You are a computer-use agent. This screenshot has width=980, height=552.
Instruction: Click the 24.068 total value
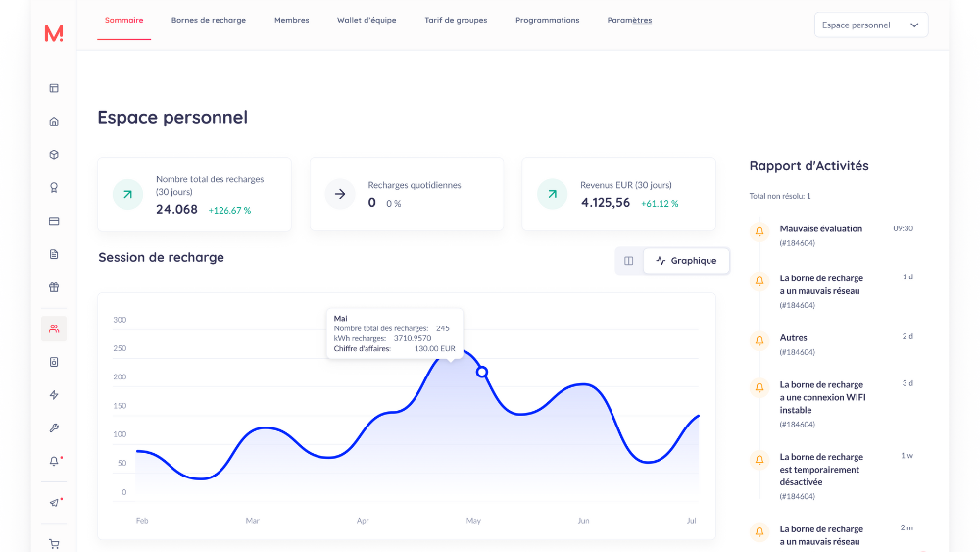click(176, 210)
